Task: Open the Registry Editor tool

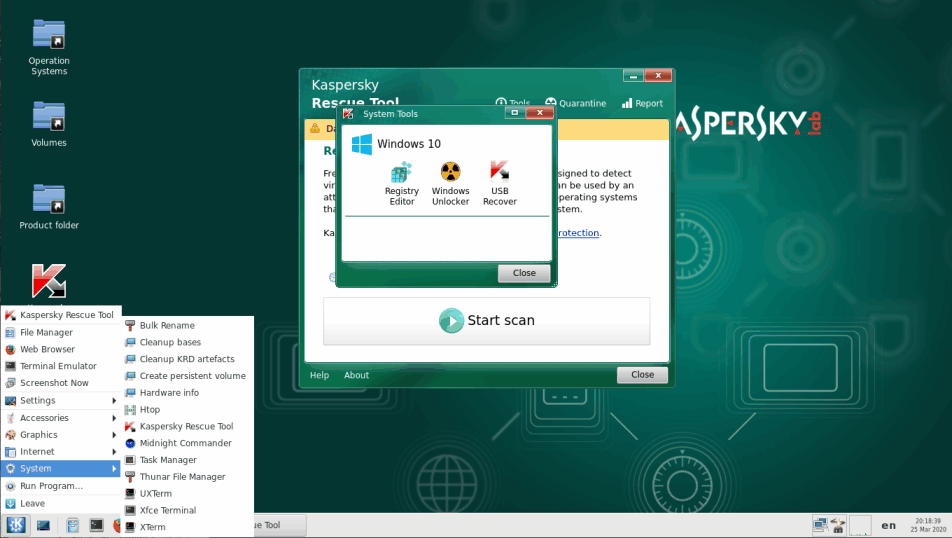Action: (x=401, y=184)
